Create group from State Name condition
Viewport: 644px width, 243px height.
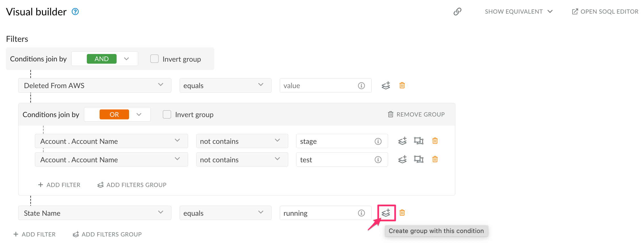coord(386,213)
